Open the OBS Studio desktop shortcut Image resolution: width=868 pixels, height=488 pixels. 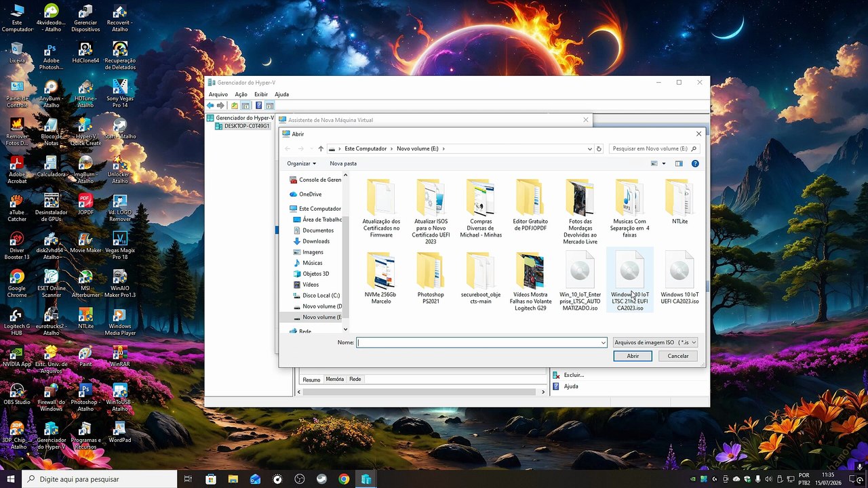(17, 393)
